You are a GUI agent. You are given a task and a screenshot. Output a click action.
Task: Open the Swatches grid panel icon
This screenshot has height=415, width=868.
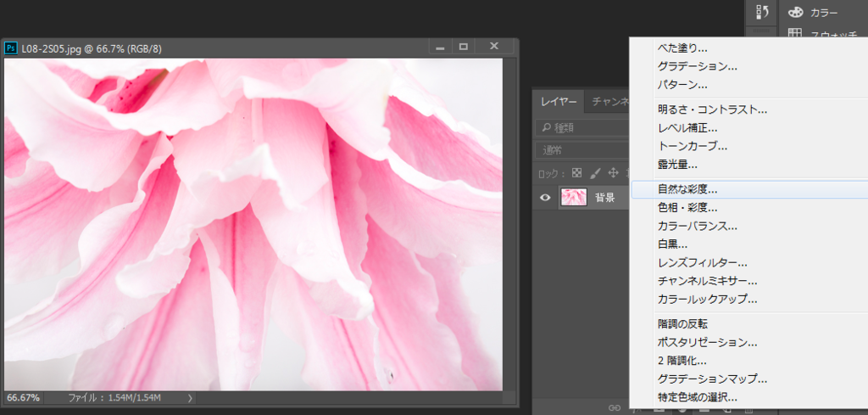795,34
